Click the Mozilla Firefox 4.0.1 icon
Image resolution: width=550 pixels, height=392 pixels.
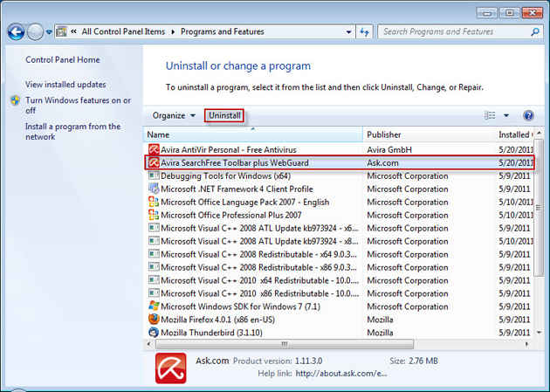pyautogui.click(x=154, y=320)
